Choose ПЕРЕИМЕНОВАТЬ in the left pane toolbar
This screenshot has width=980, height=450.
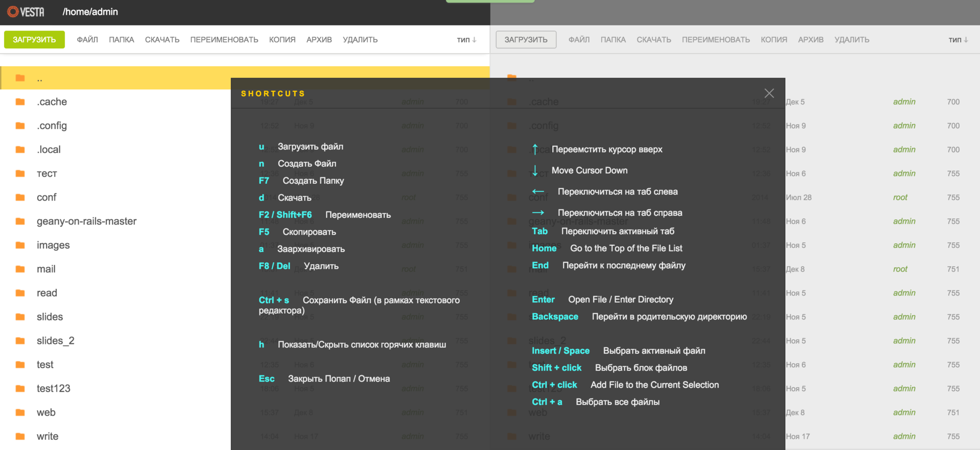click(224, 40)
